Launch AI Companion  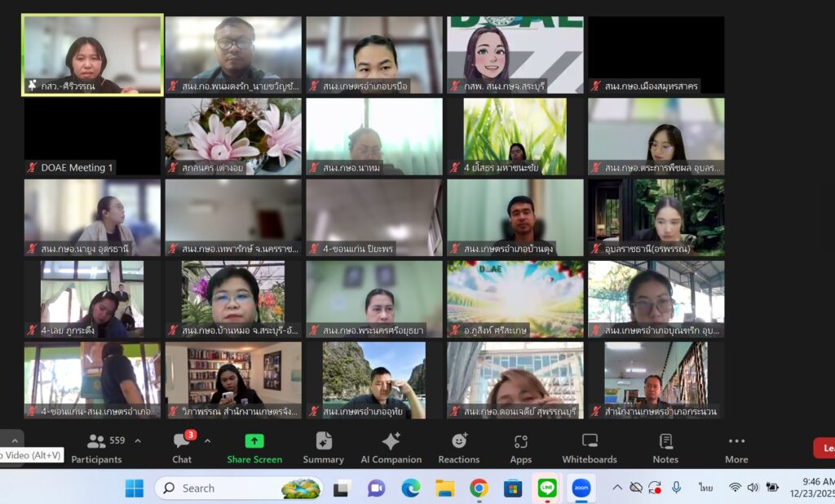tap(391, 448)
